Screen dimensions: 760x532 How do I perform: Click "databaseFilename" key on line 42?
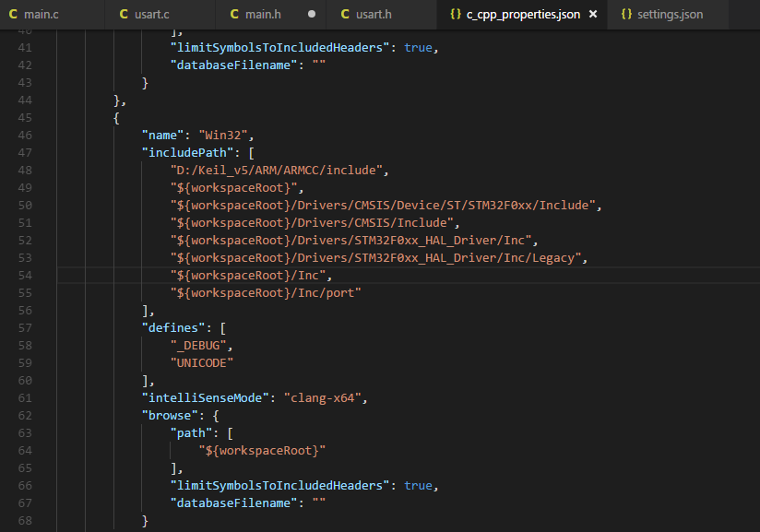(x=233, y=65)
